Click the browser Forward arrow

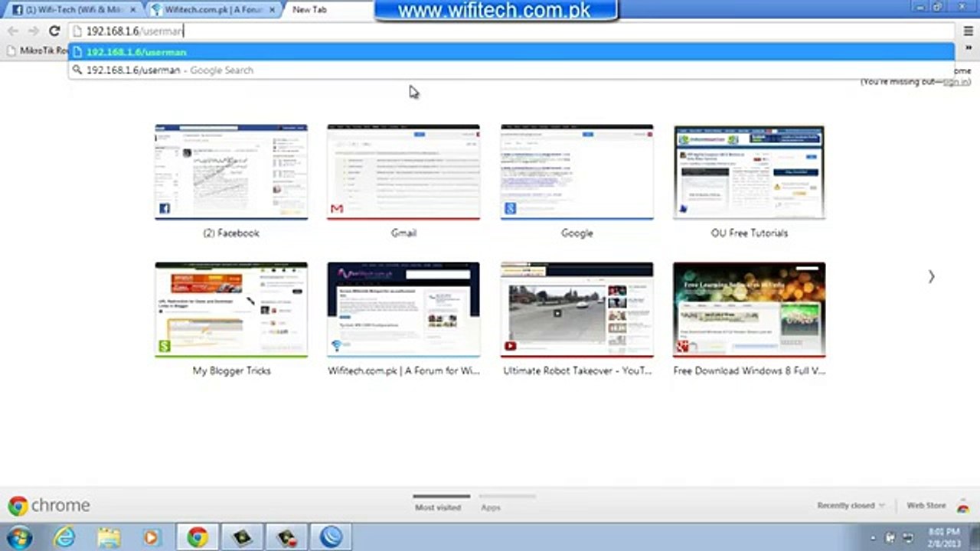(x=33, y=31)
